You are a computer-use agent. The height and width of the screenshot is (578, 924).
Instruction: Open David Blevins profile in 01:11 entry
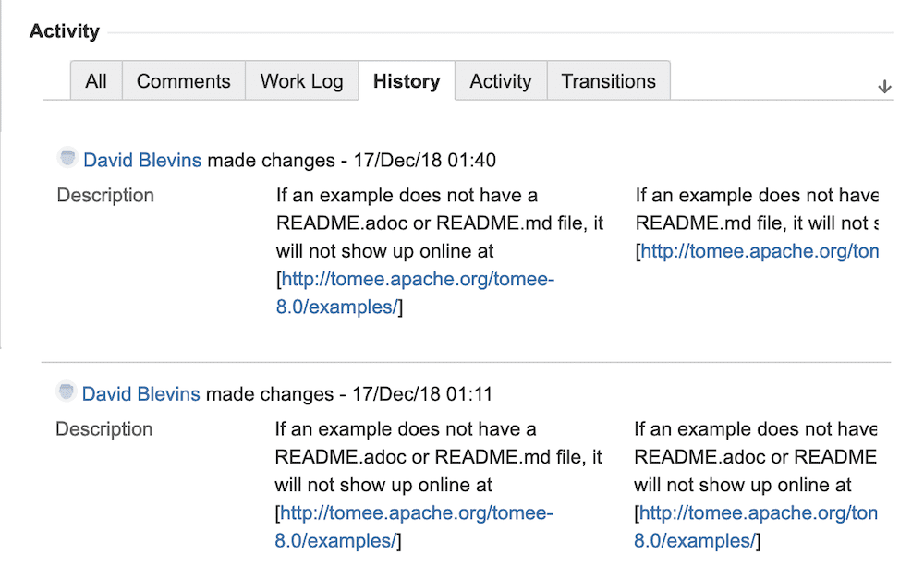pyautogui.click(x=140, y=393)
